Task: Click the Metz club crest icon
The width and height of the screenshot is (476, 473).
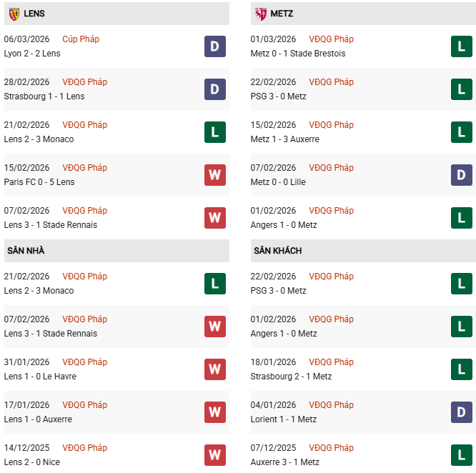Action: pos(261,14)
